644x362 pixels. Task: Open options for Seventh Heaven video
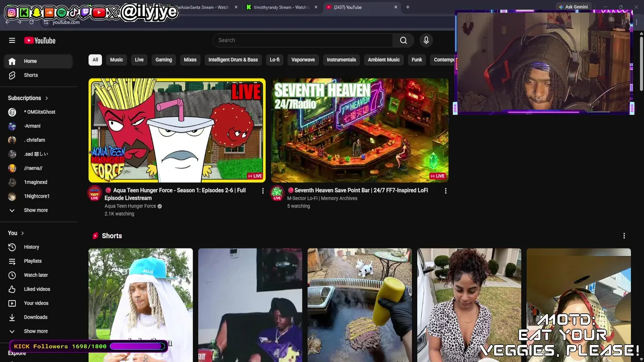point(445,191)
